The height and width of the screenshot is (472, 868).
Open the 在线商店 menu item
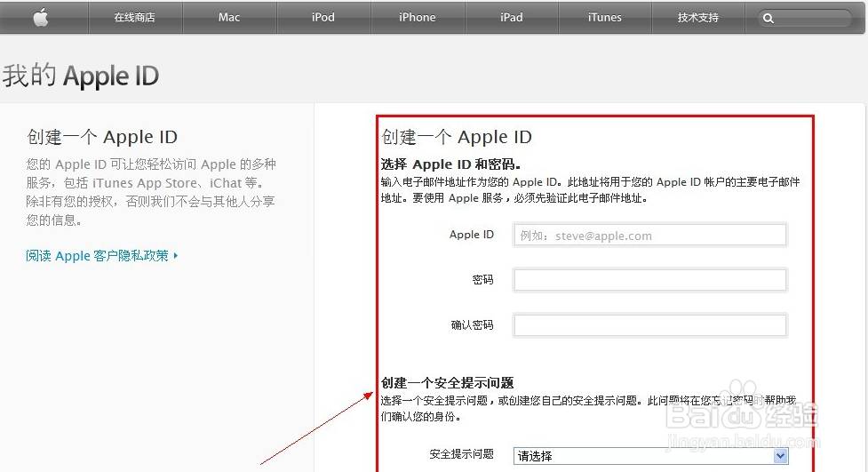tap(134, 17)
